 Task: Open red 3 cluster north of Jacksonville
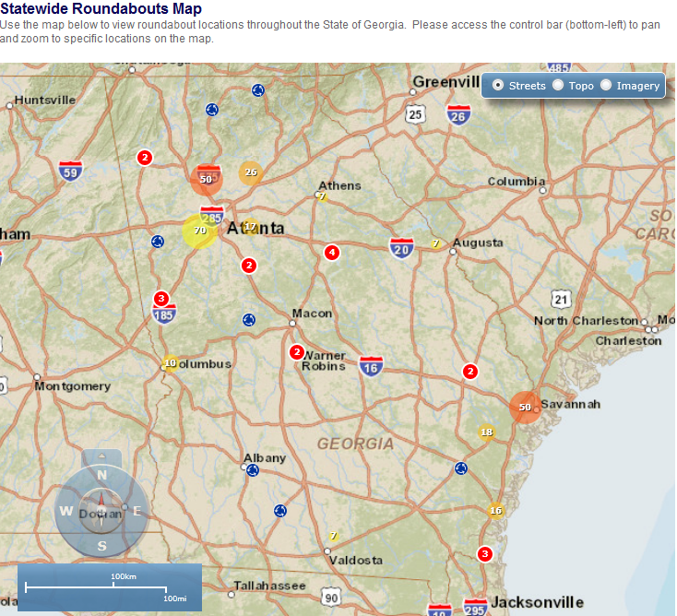click(x=485, y=554)
